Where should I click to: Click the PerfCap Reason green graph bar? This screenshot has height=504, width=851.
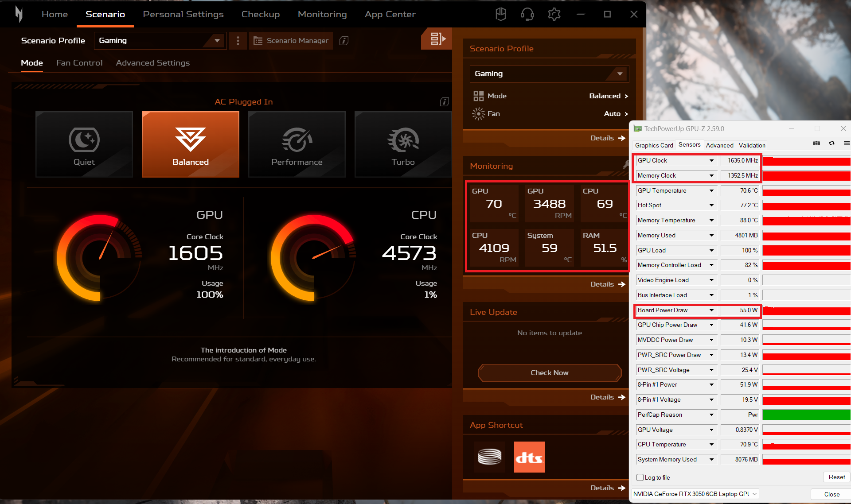807,415
